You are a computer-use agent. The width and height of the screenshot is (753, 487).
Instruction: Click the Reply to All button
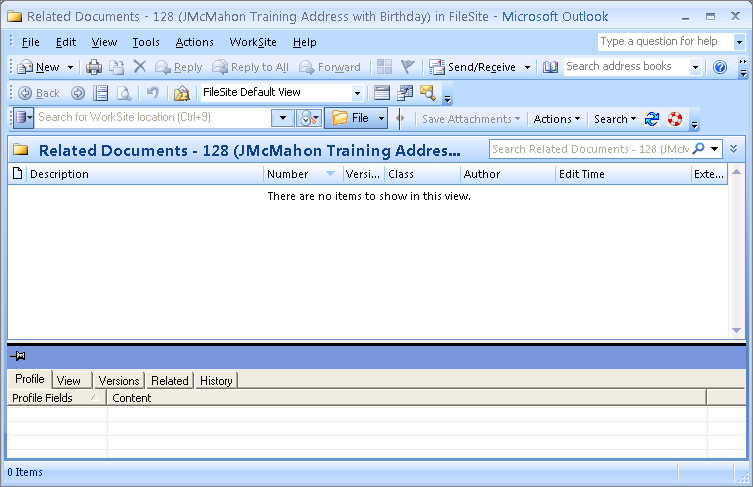click(250, 67)
